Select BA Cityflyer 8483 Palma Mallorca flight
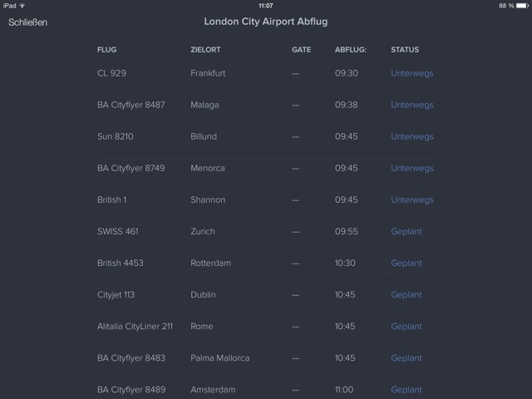Viewport: 532px width, 399px height. [131, 357]
